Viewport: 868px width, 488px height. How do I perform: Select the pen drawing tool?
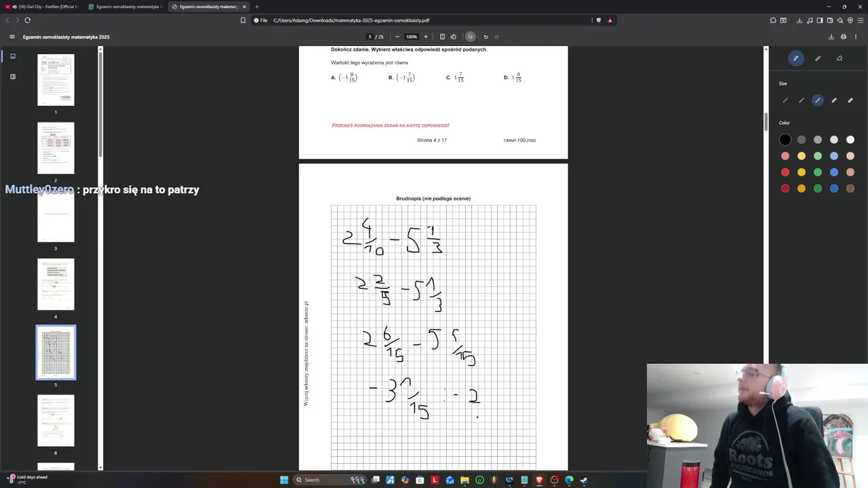tap(796, 58)
